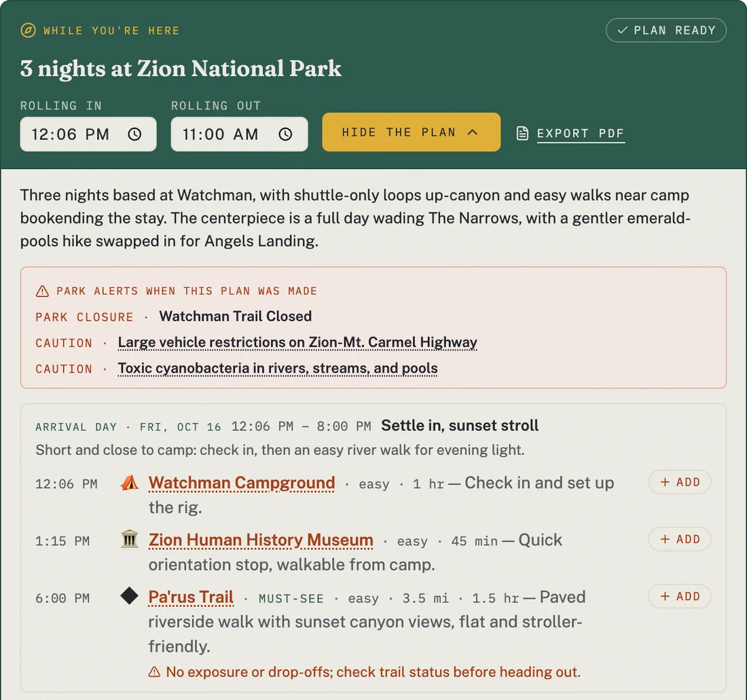
Task: Click the Rolling In time field
Action: click(x=88, y=134)
